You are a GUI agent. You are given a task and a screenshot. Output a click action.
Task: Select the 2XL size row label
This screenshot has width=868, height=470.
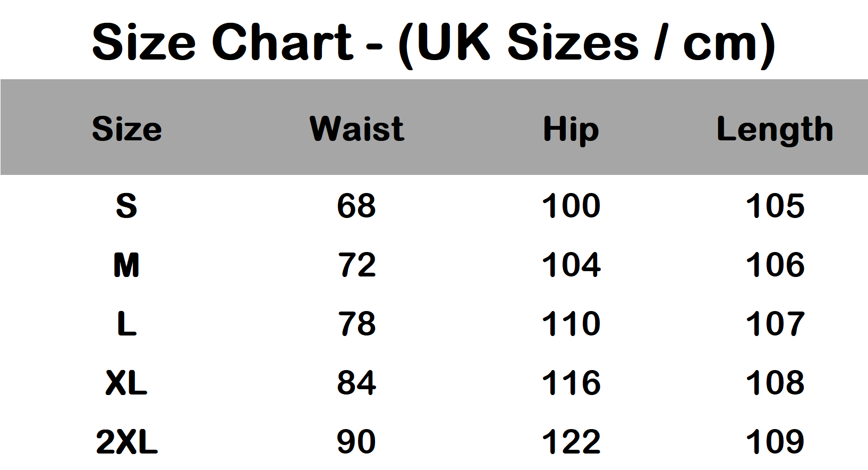pyautogui.click(x=127, y=442)
